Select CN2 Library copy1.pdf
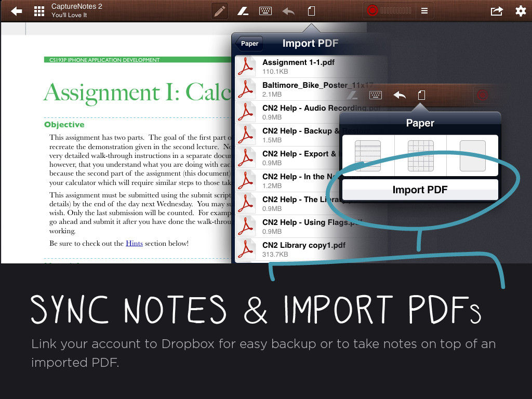This screenshot has width=532, height=399. pos(311,249)
